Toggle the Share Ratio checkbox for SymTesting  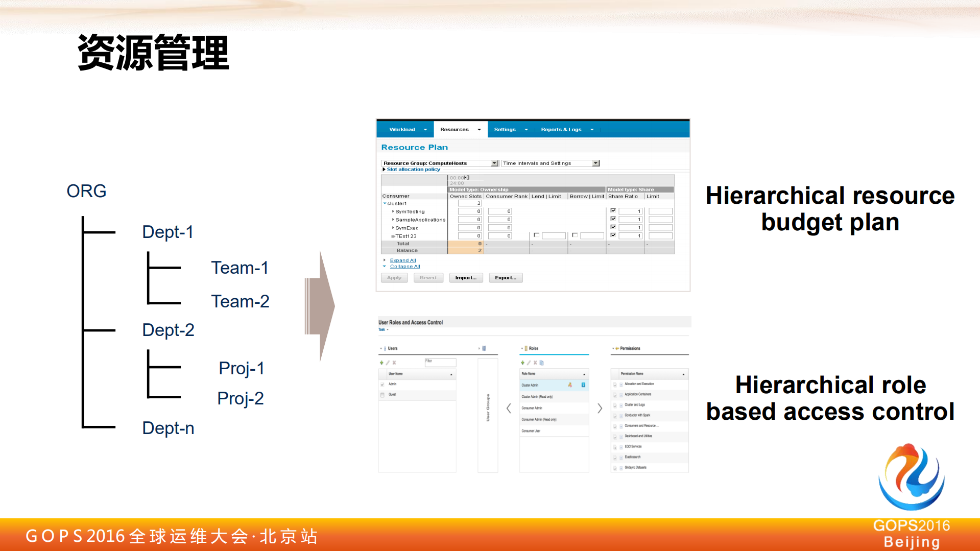pos(613,210)
